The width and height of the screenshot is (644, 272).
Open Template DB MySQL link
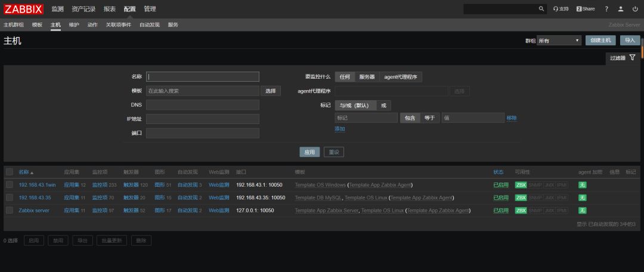tap(318, 197)
